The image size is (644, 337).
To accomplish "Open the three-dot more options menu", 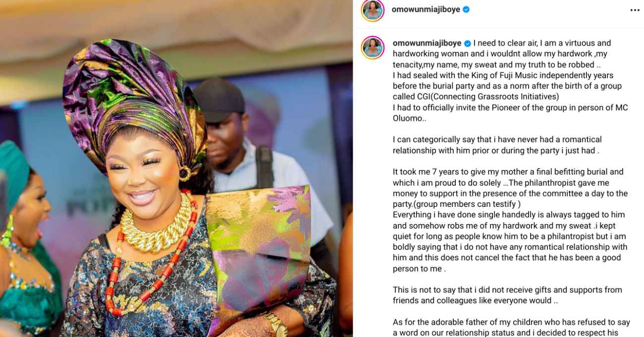I will pos(635,10).
